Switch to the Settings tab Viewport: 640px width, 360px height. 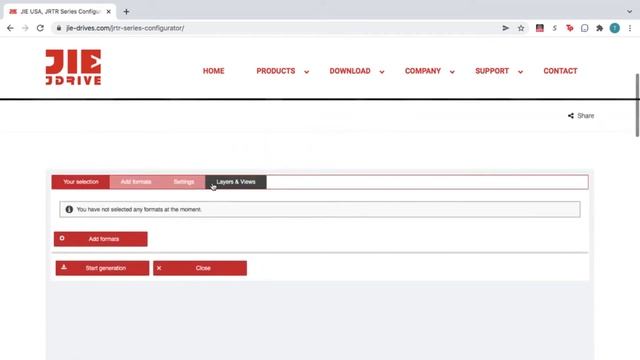pyautogui.click(x=184, y=182)
